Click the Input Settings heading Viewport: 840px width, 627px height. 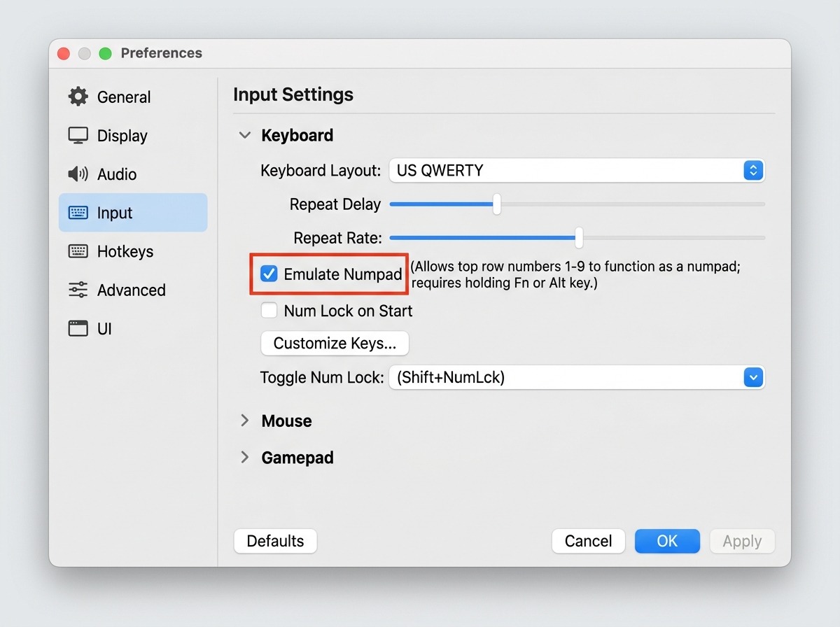coord(293,94)
